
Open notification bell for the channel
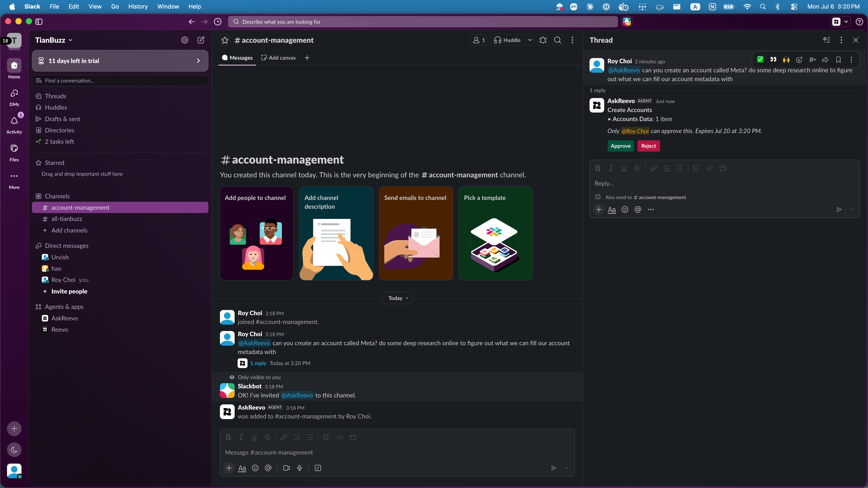tap(543, 40)
